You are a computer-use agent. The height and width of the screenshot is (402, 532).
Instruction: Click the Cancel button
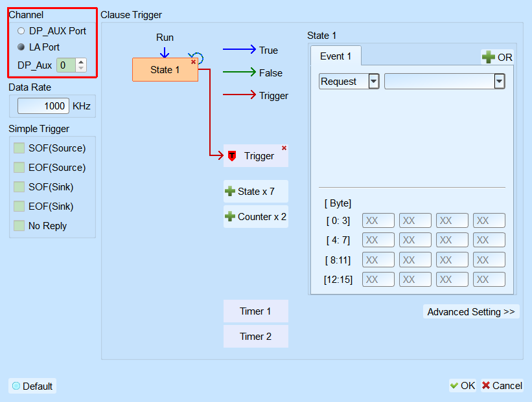pyautogui.click(x=502, y=385)
